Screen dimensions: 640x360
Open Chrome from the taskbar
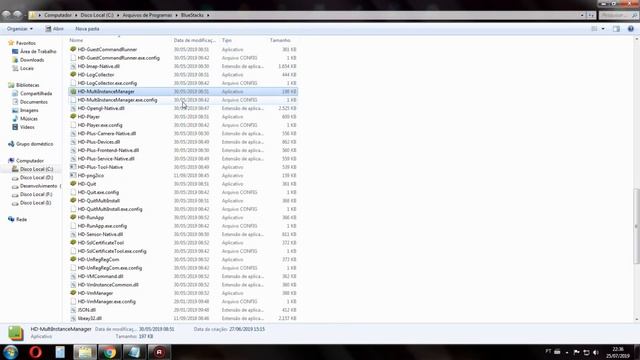click(x=109, y=352)
